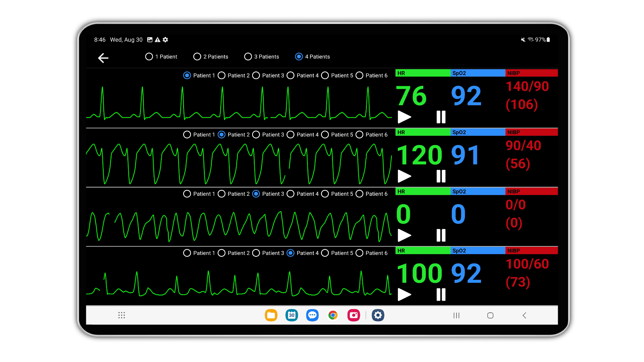This screenshot has height=362, width=644.
Task: Tap the settings gear in the status bar
Action: pos(165,40)
